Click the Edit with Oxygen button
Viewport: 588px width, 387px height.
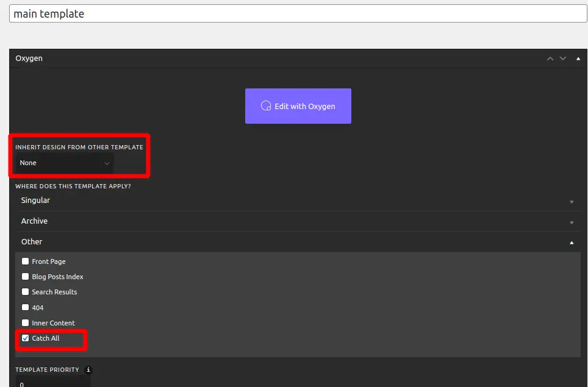point(298,106)
